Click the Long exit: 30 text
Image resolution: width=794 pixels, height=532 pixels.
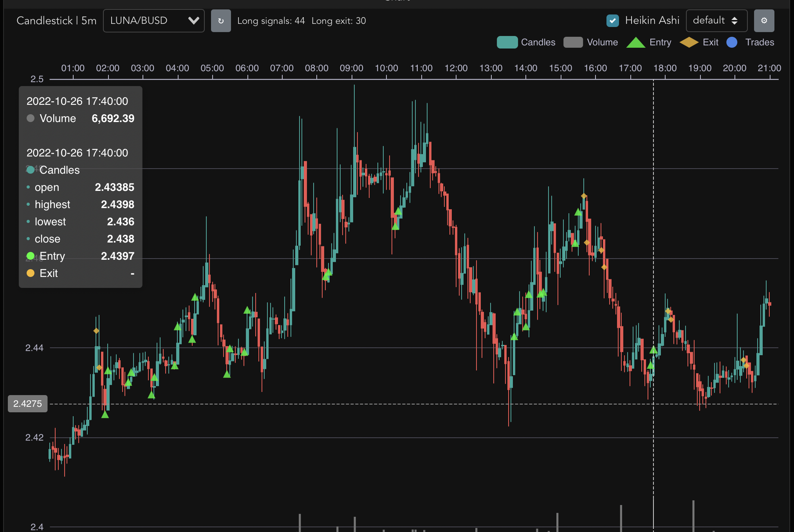(x=338, y=21)
